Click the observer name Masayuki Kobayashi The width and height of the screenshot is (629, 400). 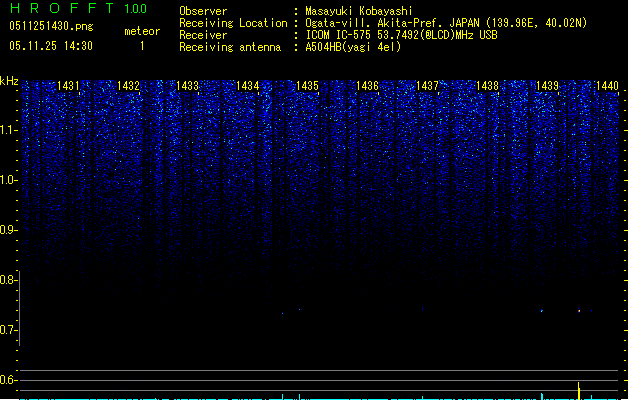pos(359,11)
